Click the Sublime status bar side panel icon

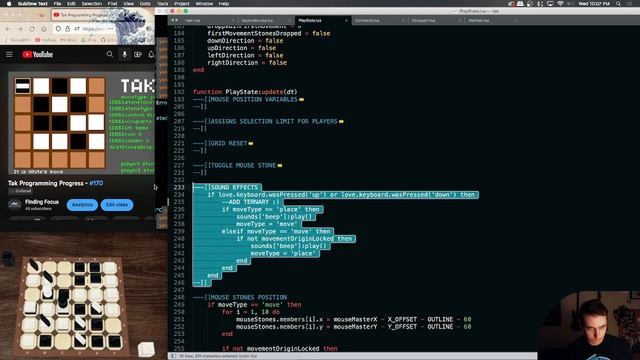point(173,356)
